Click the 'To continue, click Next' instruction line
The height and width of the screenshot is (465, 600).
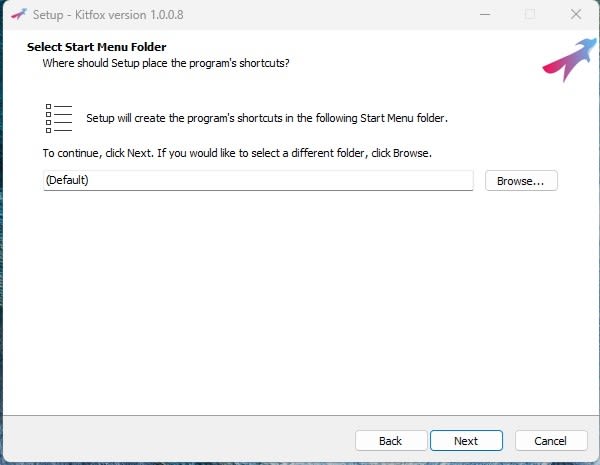[x=237, y=153]
